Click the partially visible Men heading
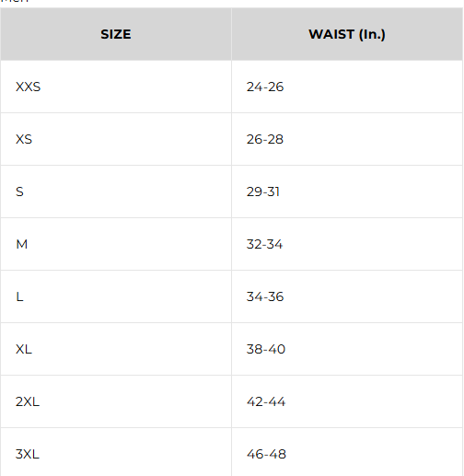Image resolution: width=464 pixels, height=476 pixels. pos(15,1)
